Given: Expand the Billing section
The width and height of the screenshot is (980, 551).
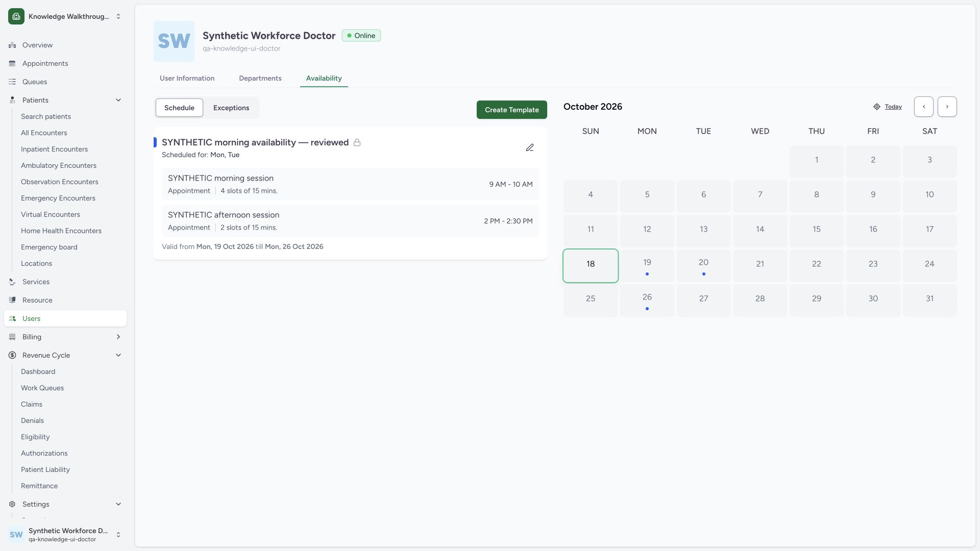Looking at the screenshot, I should [118, 337].
